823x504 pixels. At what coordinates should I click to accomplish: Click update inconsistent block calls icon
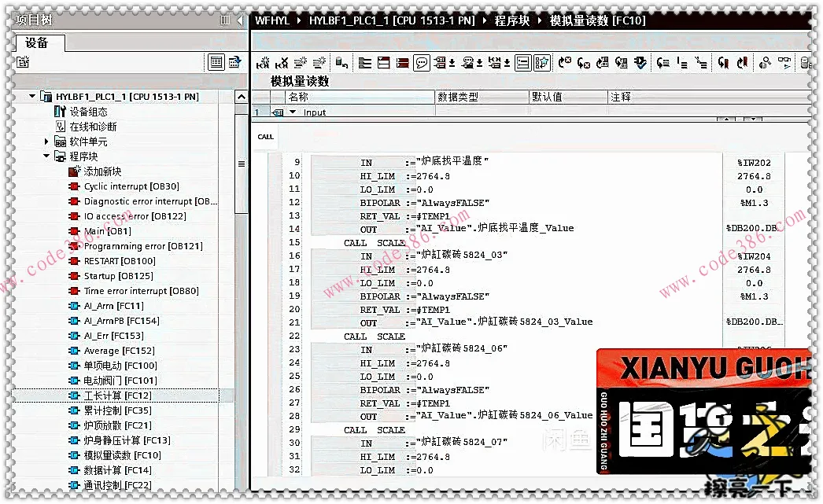coord(603,63)
